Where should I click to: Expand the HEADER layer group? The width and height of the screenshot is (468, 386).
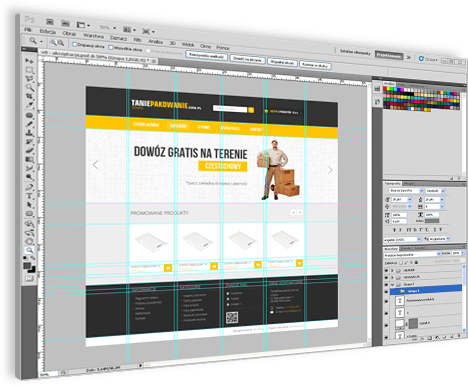pos(392,270)
